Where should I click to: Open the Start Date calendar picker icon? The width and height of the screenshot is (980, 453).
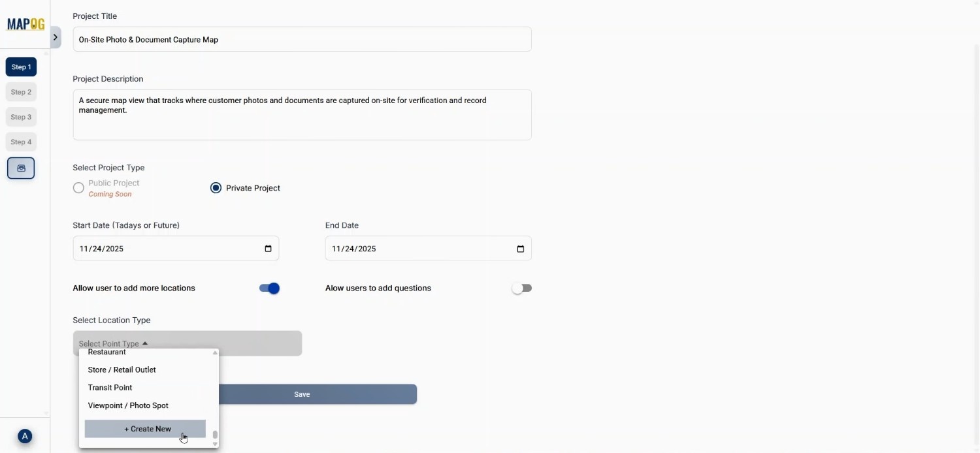point(267,248)
